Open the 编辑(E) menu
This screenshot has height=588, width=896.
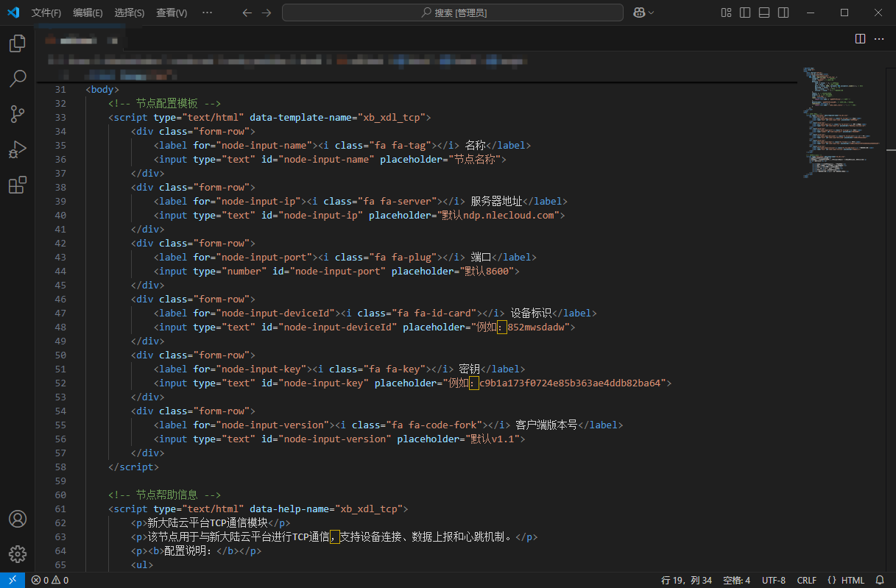tap(88, 13)
